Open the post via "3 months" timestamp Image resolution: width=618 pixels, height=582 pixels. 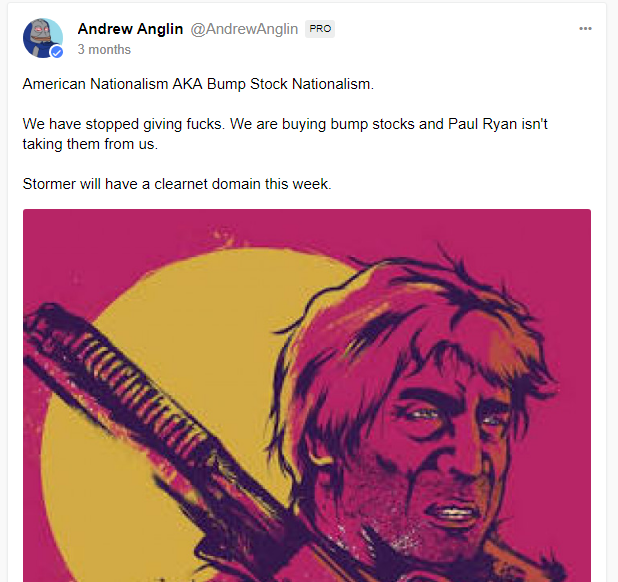tap(104, 50)
